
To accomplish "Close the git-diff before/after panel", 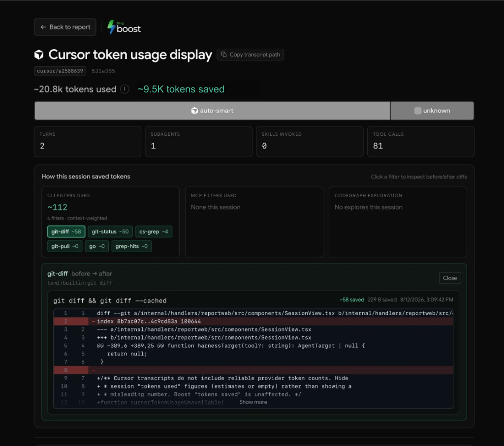I will pyautogui.click(x=450, y=278).
